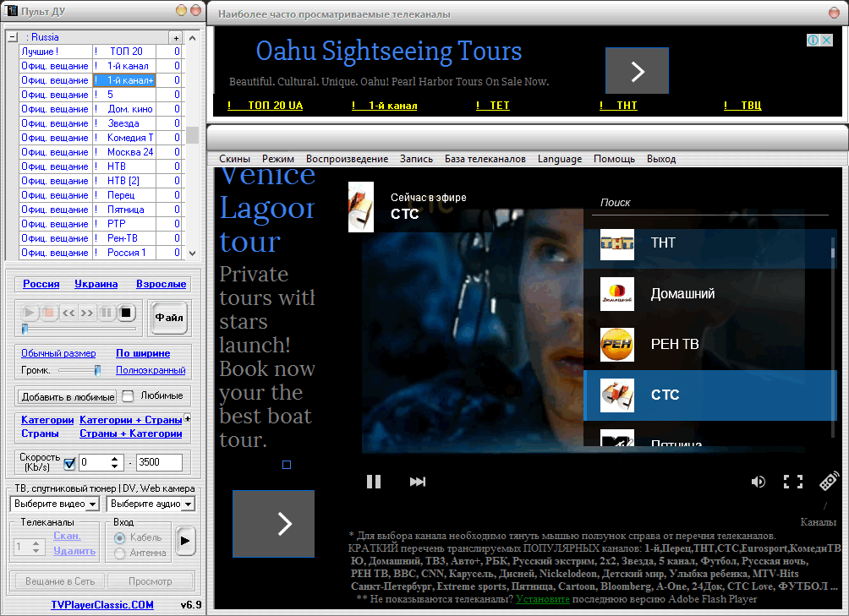Screen dimensions: 849x616
Task: Click the pause button in remote panel
Action: [x=107, y=313]
